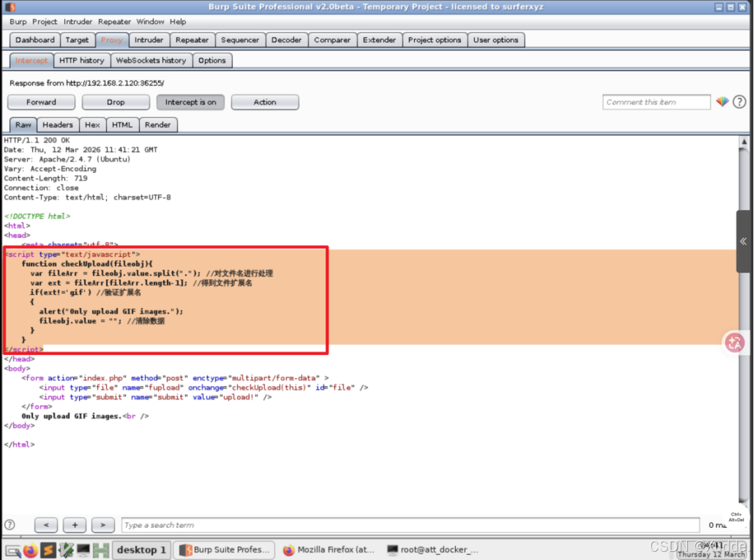Viewport: 754px width, 560px height.
Task: Switch to root@att_docker terminal taskbar window
Action: point(433,550)
